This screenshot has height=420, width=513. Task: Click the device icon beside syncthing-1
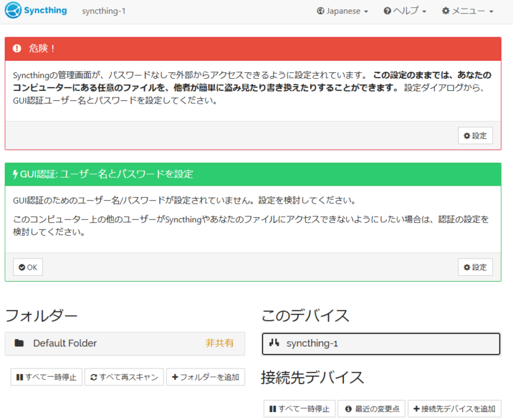pyautogui.click(x=274, y=343)
